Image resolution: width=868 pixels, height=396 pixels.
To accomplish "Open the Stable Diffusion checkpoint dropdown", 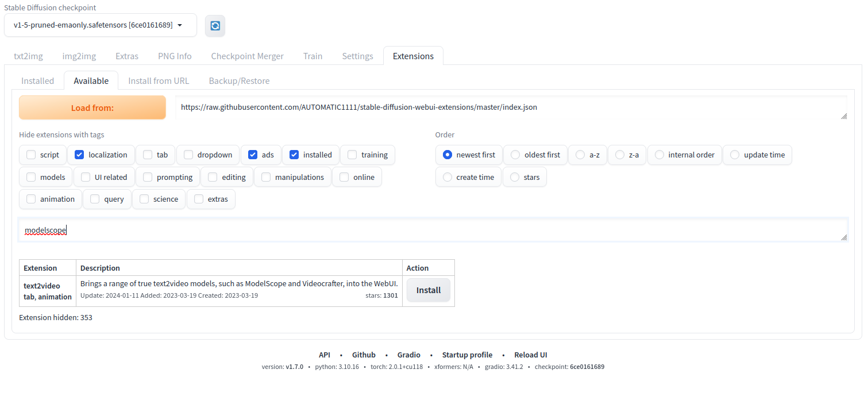I will (100, 25).
